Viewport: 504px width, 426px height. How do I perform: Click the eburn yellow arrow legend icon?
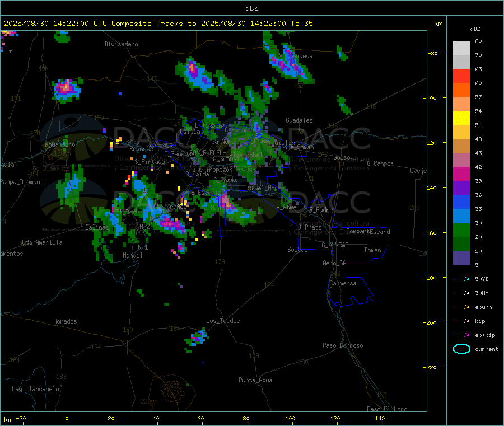(461, 307)
